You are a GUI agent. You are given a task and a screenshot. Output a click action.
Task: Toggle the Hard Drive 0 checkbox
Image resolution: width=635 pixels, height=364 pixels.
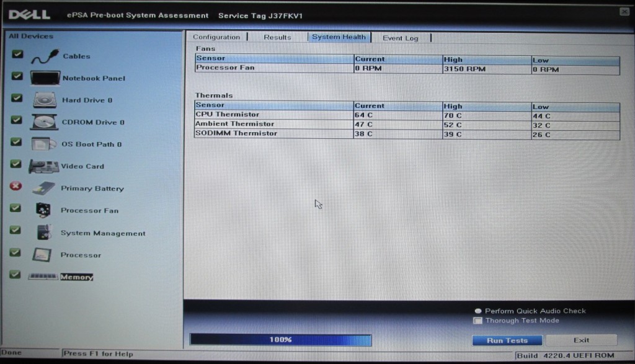[x=17, y=97]
